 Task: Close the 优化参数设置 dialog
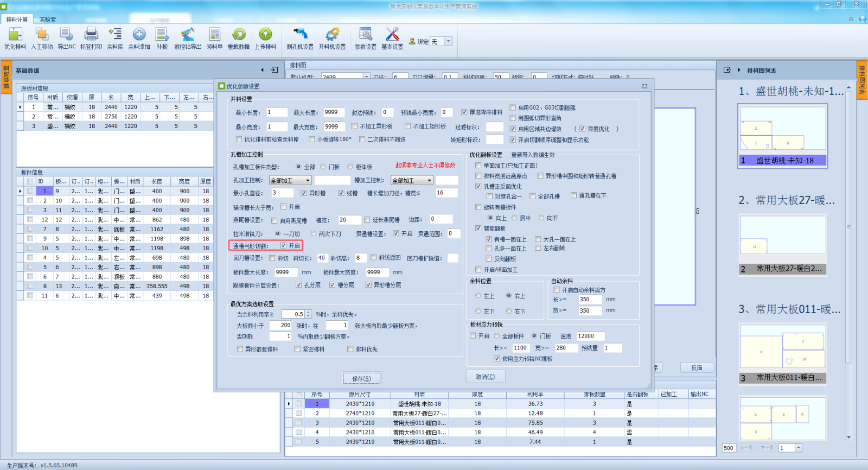[x=644, y=86]
